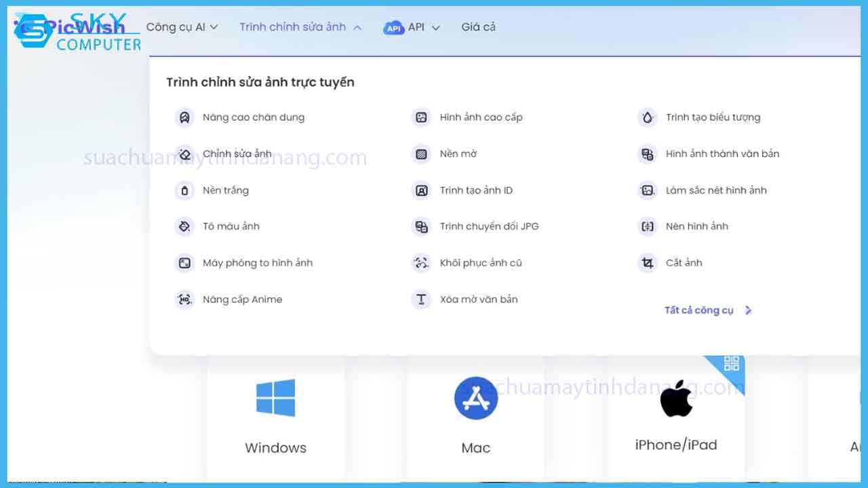Click the Mac App Store icon
868x488 pixels.
[x=476, y=398]
